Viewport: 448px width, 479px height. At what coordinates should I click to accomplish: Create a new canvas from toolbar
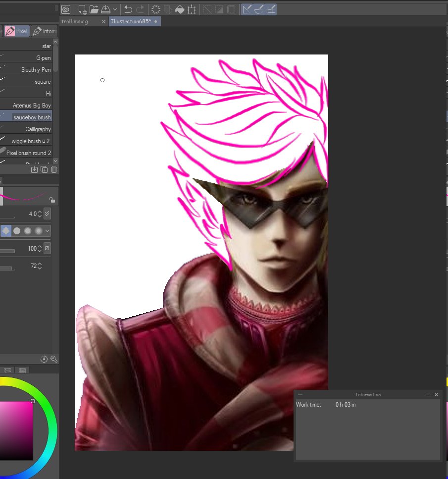tap(82, 9)
